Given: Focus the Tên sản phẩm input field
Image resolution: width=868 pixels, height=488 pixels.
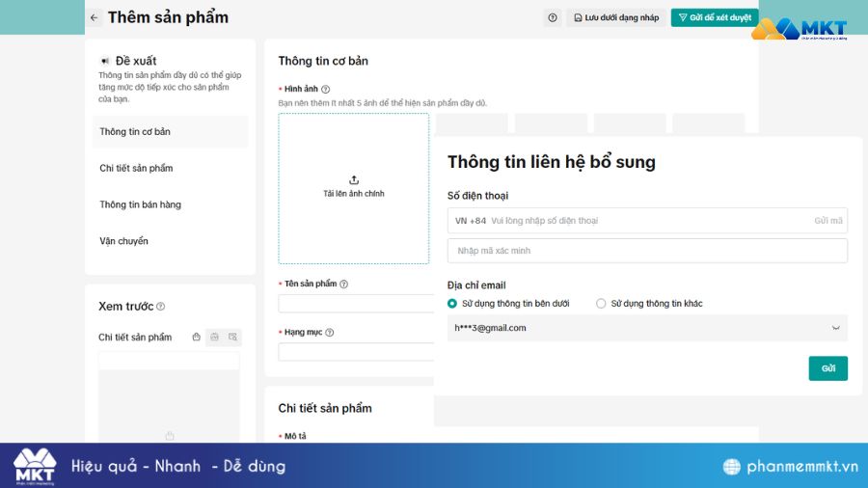Looking at the screenshot, I should (357, 304).
